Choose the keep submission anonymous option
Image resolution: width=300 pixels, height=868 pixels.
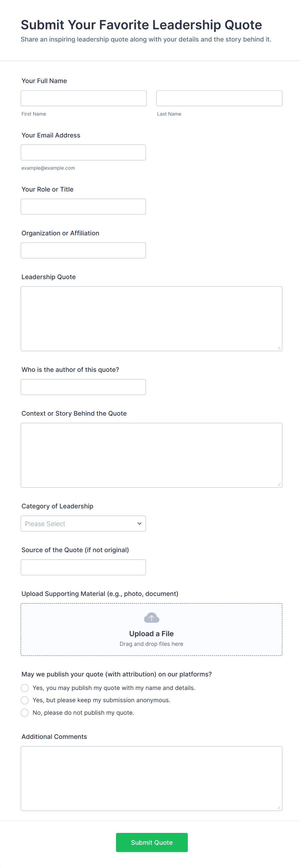pyautogui.click(x=25, y=700)
